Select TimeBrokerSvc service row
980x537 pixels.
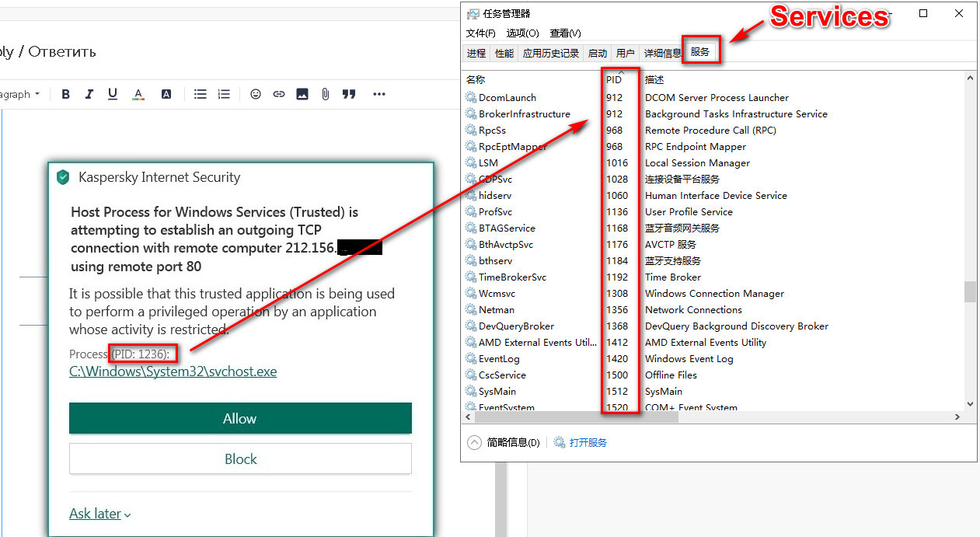click(x=713, y=277)
